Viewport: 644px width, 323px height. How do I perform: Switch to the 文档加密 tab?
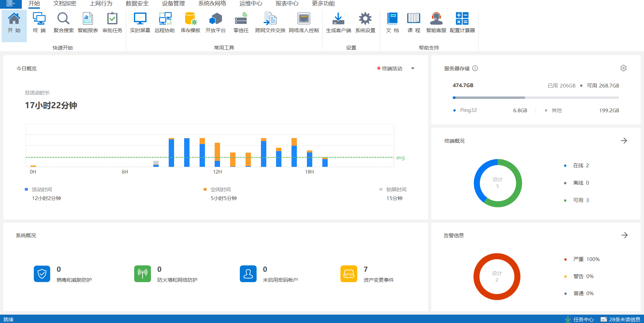click(65, 4)
